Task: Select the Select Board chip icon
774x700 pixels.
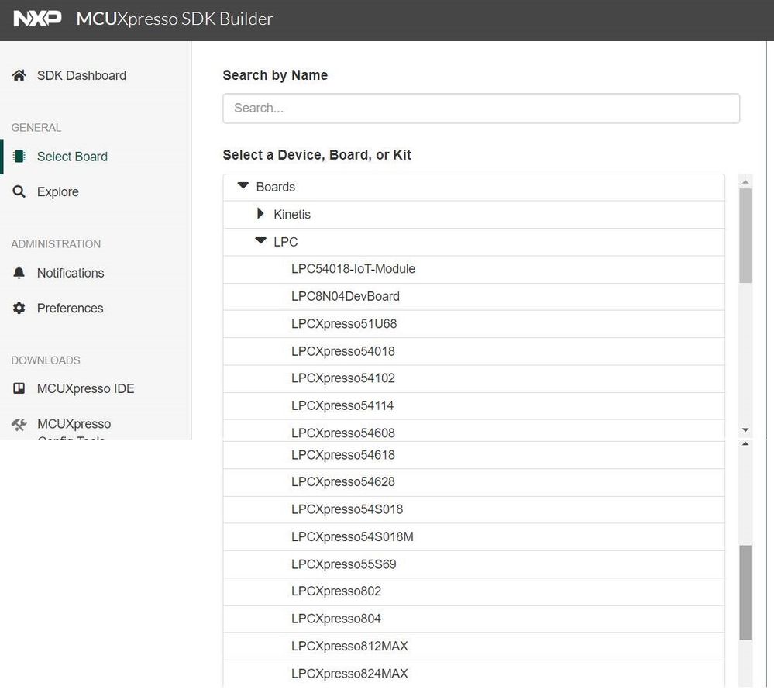Action: pos(20,157)
